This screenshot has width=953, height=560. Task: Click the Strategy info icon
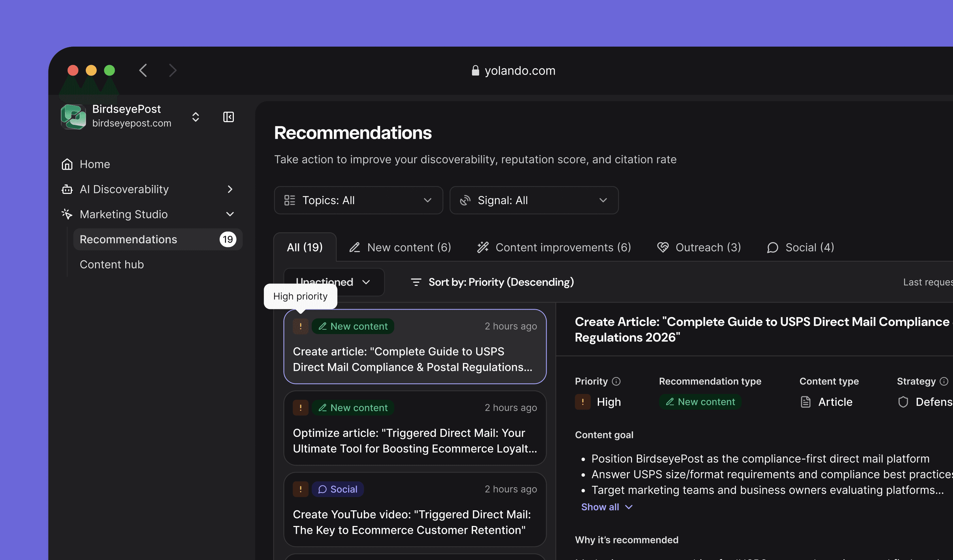pyautogui.click(x=943, y=381)
